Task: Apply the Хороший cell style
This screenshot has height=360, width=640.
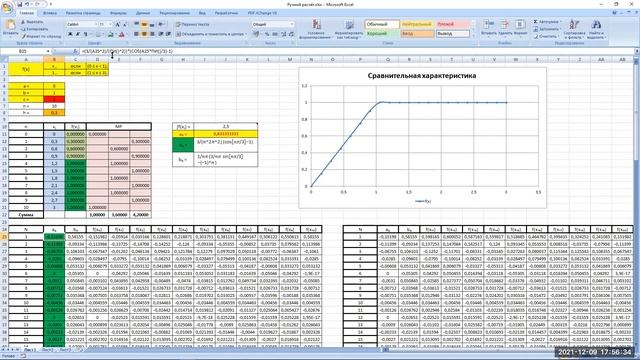Action: pos(382,34)
